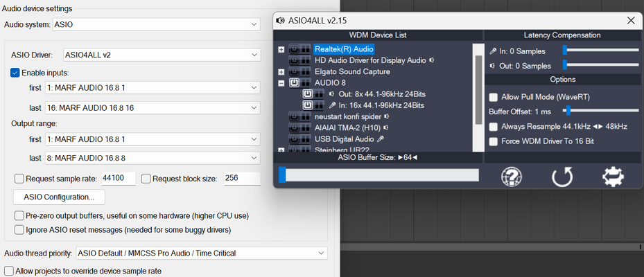644x277 pixels.
Task: Enable the Request sample rate checkbox
Action: [19, 179]
